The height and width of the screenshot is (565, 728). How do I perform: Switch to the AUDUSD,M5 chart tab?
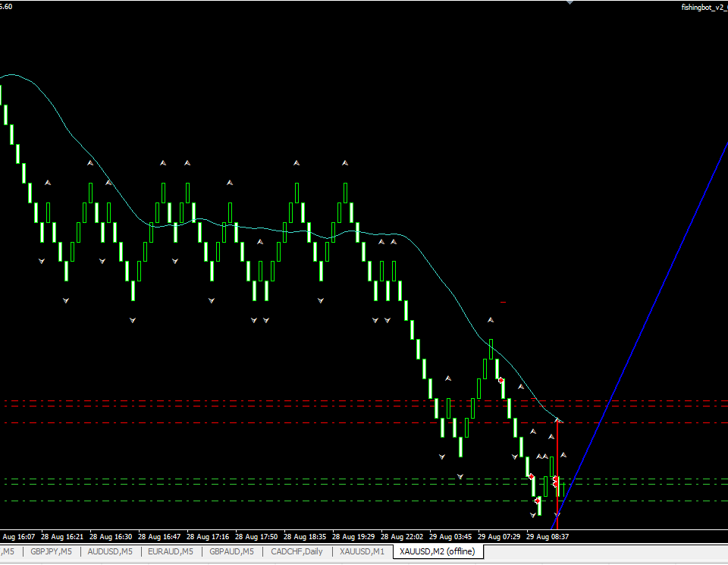tap(110, 551)
